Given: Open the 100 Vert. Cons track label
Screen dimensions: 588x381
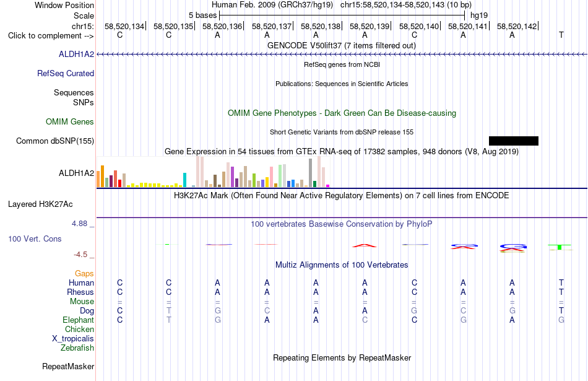Looking at the screenshot, I should (x=35, y=239).
